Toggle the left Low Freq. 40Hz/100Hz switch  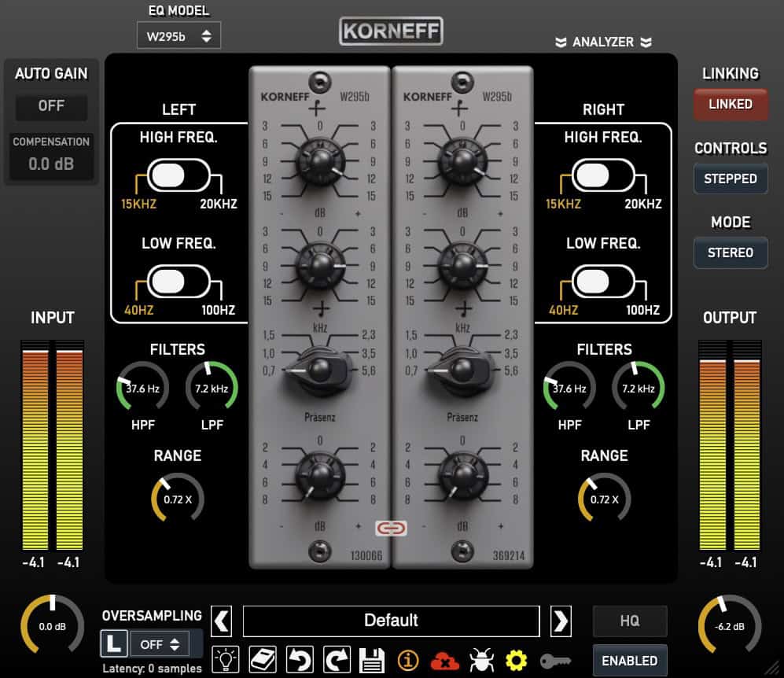[x=179, y=282]
